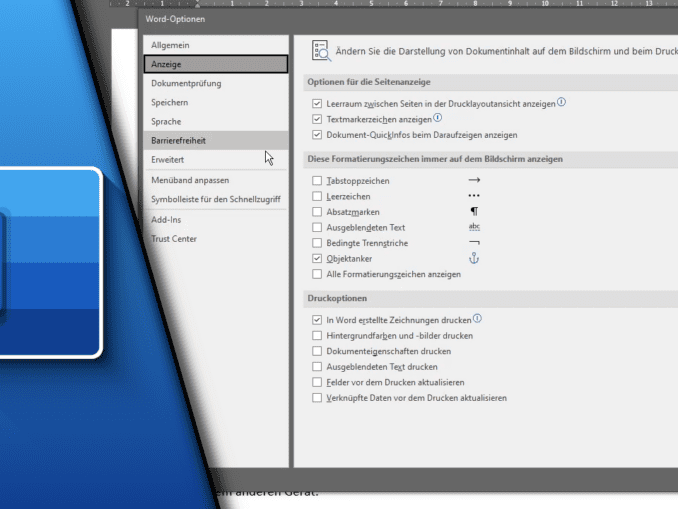
Task: Uncheck Leerraum zwischen Seiten anzeigen
Action: point(317,104)
